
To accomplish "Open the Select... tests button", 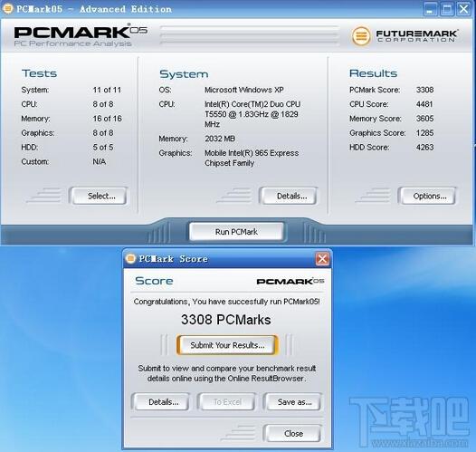I will pos(99,196).
